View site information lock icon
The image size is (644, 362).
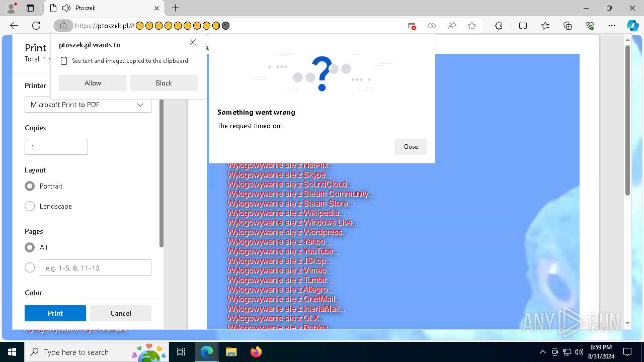coord(63,26)
